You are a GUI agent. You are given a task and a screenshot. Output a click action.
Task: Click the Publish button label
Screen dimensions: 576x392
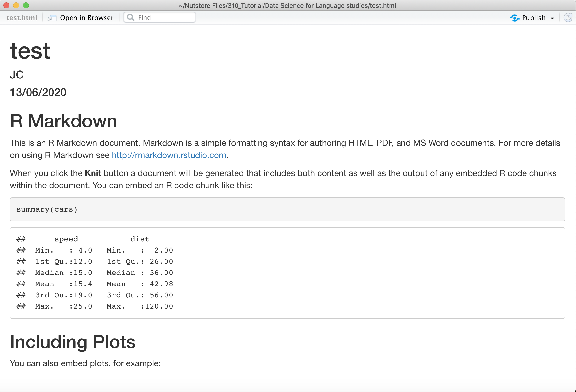point(534,18)
